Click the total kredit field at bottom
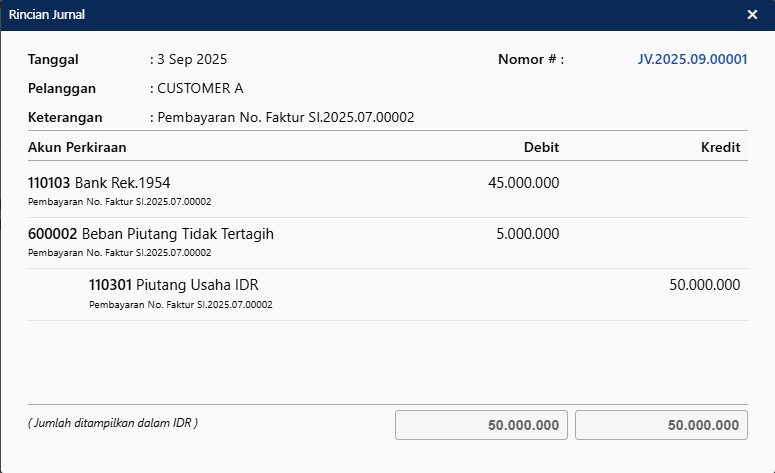The height and width of the screenshot is (473, 775). coord(661,425)
